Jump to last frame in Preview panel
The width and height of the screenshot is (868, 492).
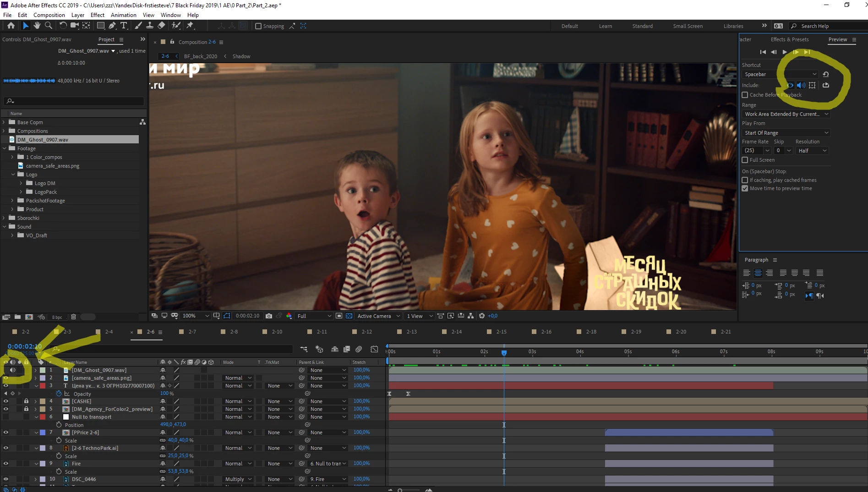coord(807,52)
